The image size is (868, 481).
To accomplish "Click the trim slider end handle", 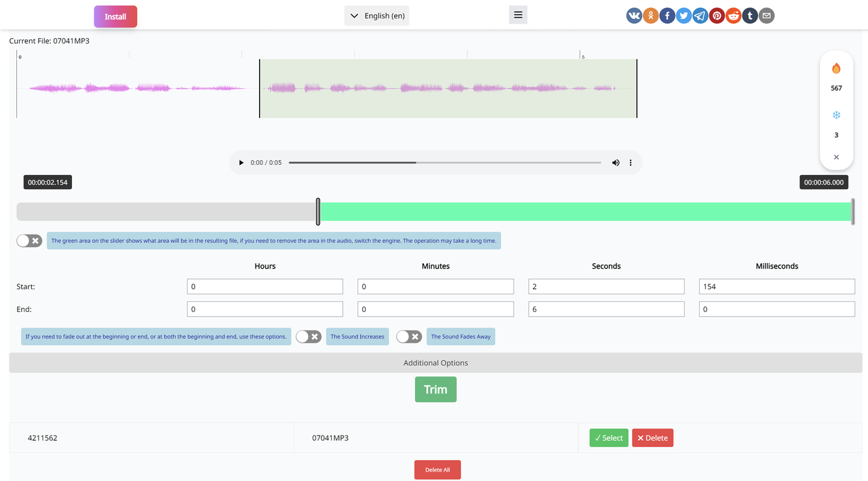I will click(x=852, y=212).
